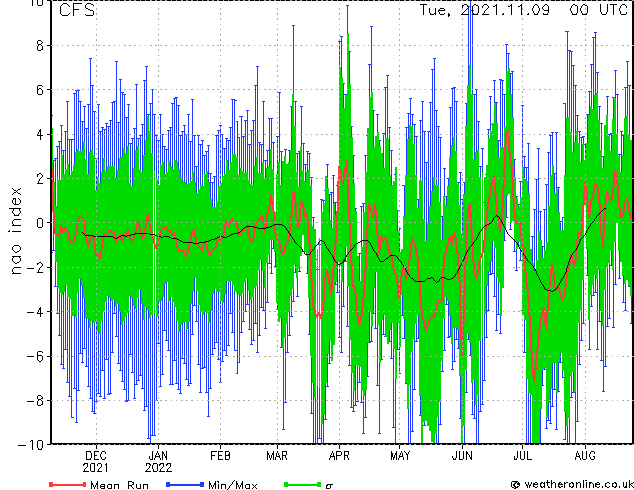Click the y-axis value 8

pos(40,46)
